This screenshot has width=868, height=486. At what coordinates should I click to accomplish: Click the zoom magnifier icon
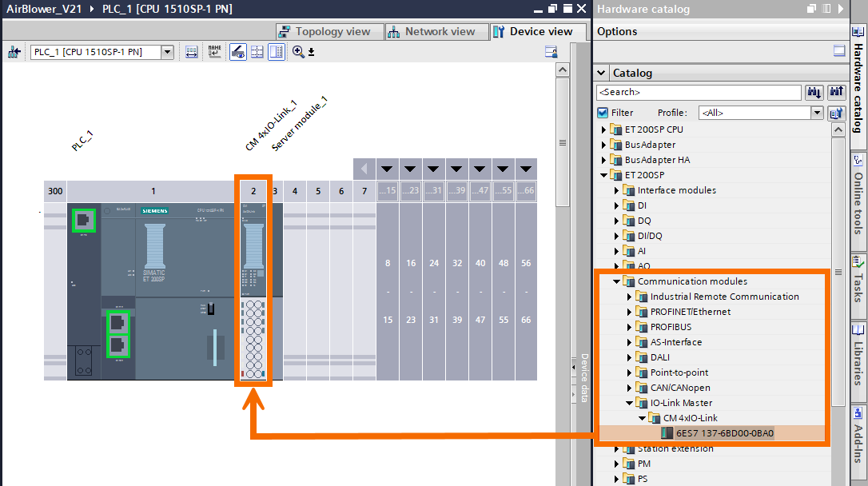[298, 52]
